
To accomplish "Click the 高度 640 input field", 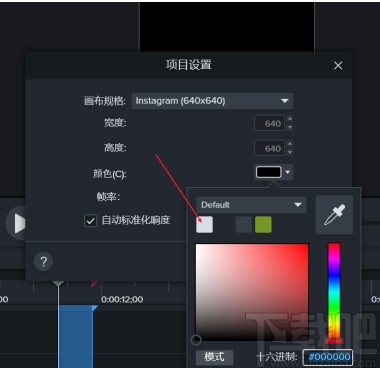I will [269, 148].
